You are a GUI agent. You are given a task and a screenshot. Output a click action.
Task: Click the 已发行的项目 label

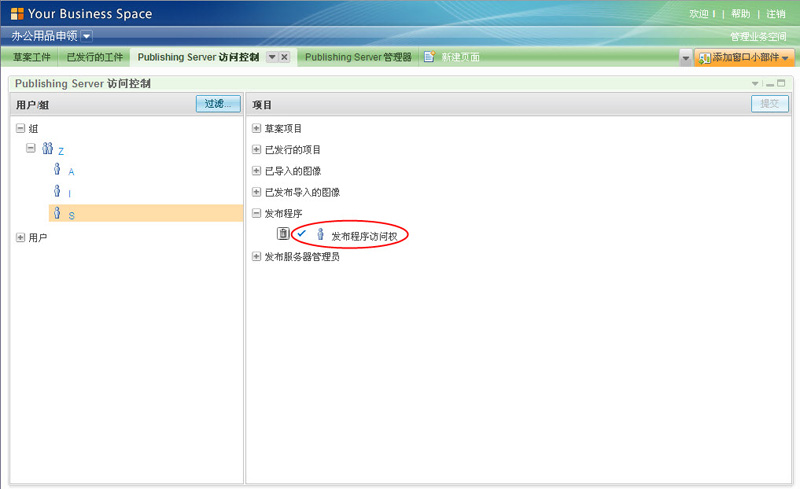coord(293,150)
